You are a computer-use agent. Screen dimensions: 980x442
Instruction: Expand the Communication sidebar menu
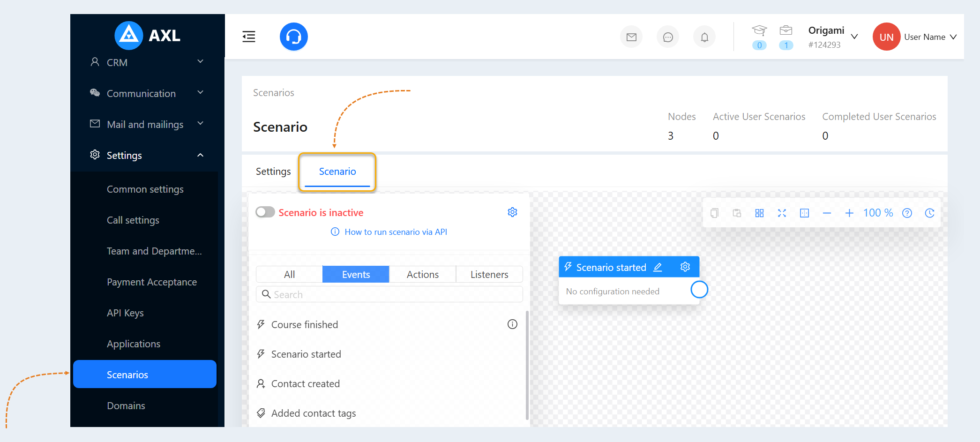pyautogui.click(x=148, y=93)
